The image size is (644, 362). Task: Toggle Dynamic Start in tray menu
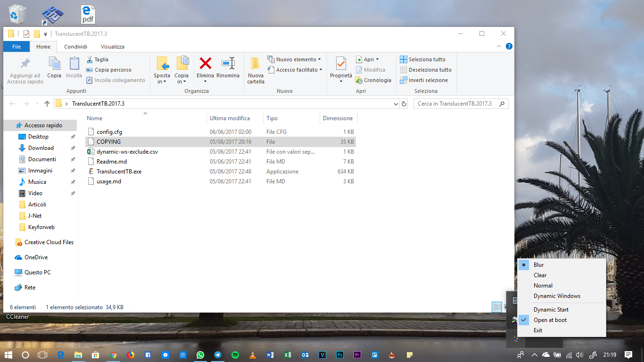(551, 310)
